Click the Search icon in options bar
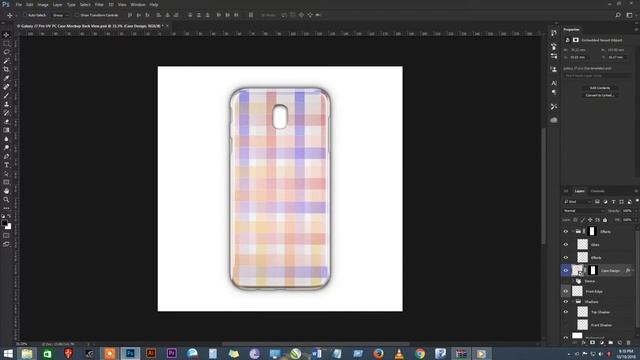Screen dimensions: 640x360 [618, 15]
